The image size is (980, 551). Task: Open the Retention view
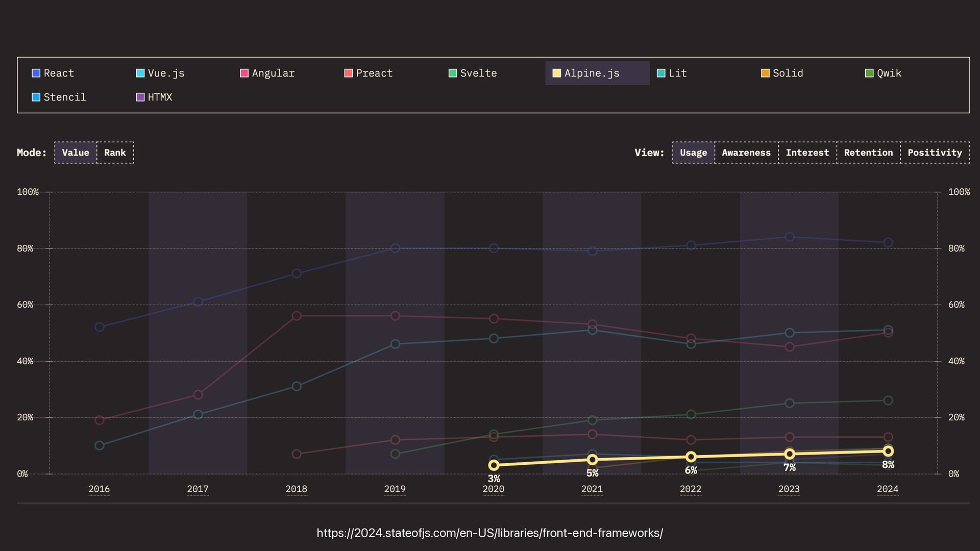coord(868,153)
